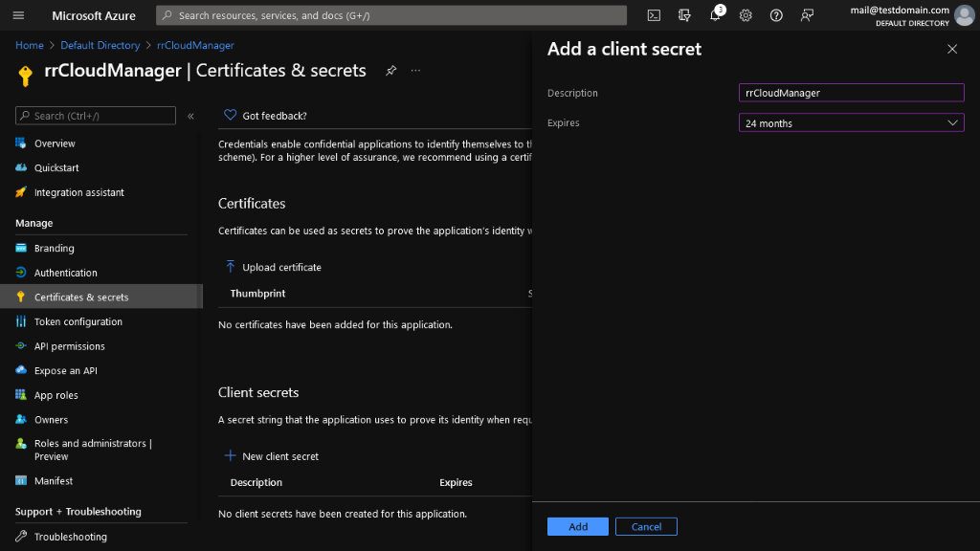980x551 pixels.
Task: Cancel adding the client secret
Action: click(646, 527)
